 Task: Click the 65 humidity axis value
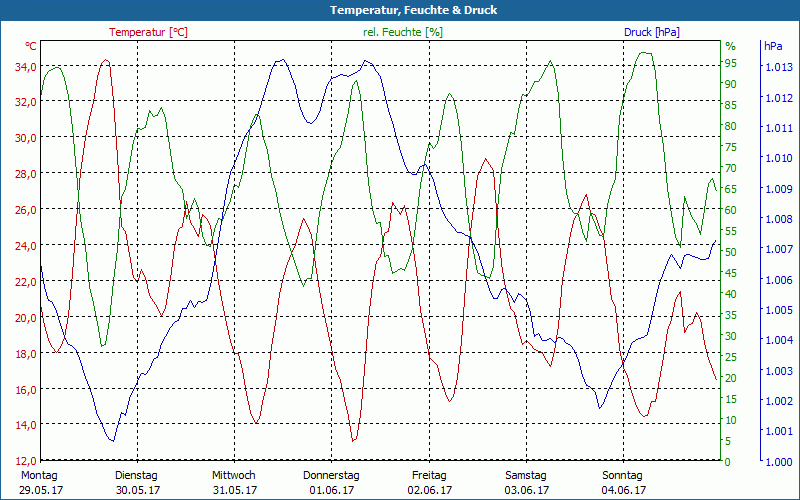[x=731, y=189]
